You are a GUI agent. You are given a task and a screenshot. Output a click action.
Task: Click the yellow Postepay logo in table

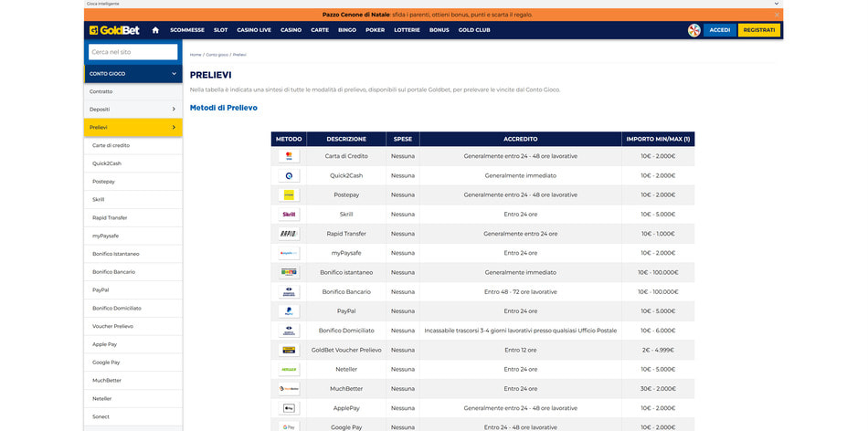(289, 194)
